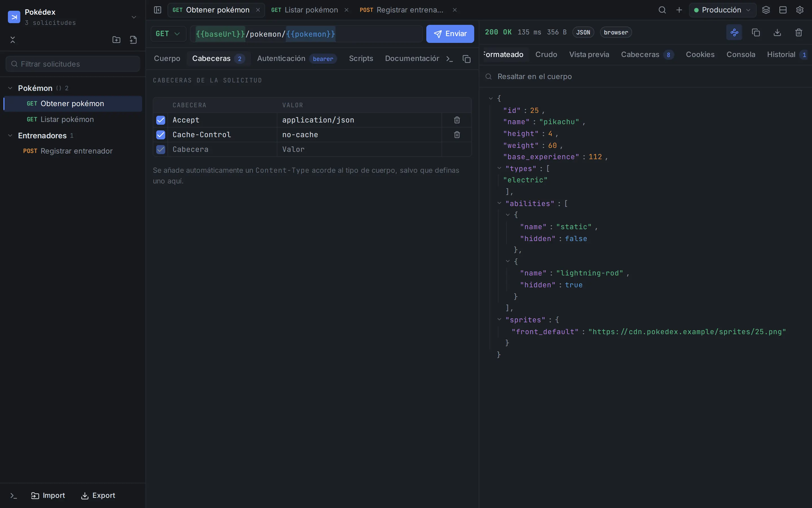Screen dimensions: 812x508
Task: Open the console icon in bottom bar
Action: [x=14, y=496]
